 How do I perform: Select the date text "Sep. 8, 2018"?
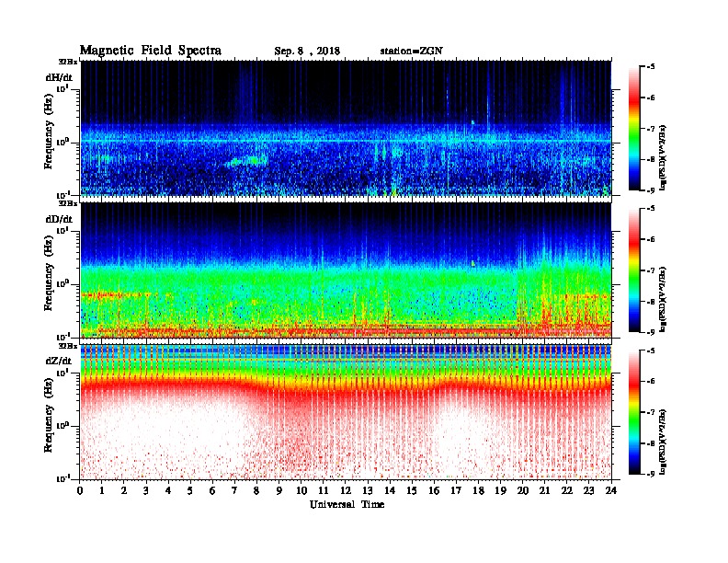click(x=307, y=52)
